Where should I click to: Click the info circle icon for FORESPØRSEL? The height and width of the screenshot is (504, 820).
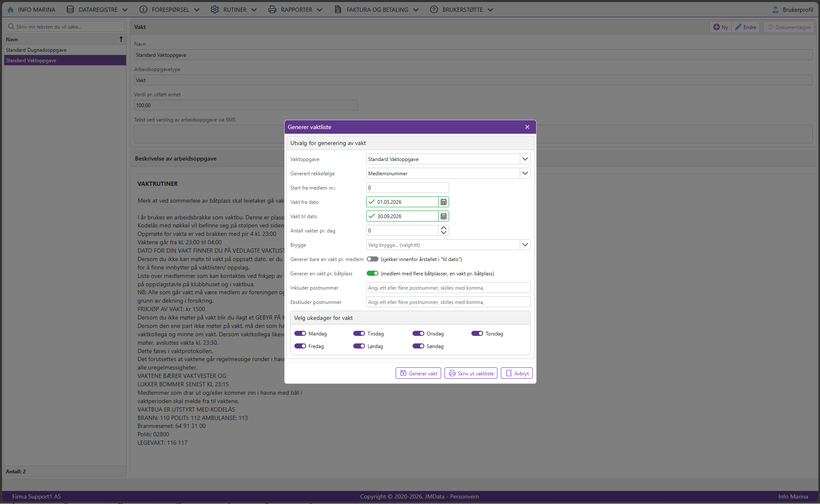click(143, 9)
